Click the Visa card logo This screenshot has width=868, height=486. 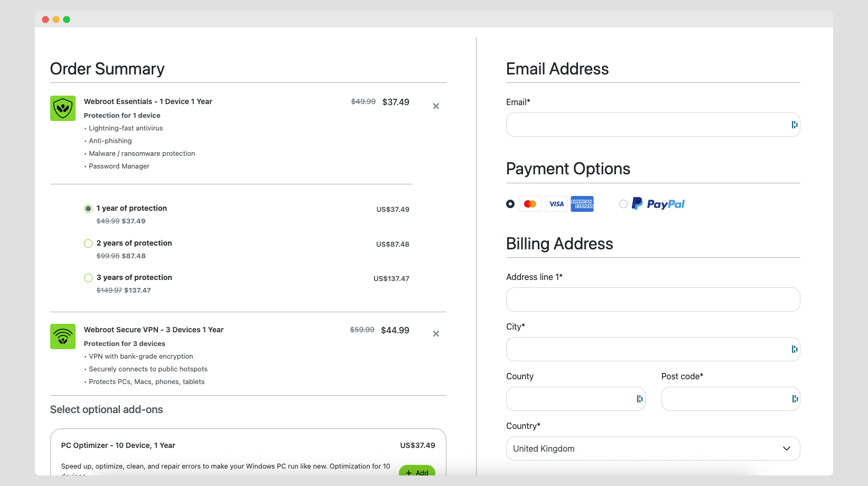point(556,204)
